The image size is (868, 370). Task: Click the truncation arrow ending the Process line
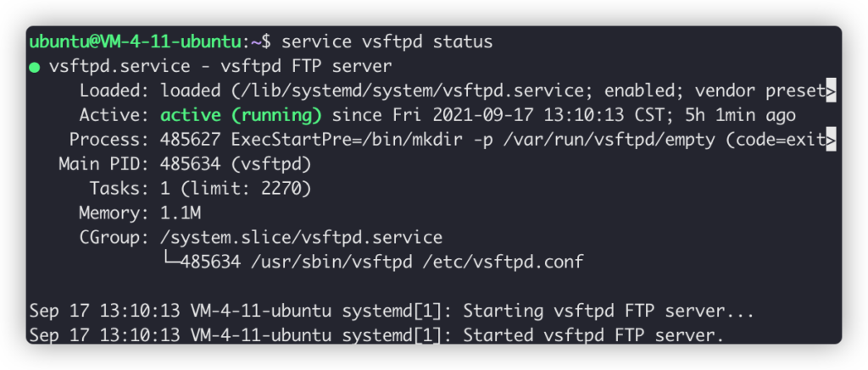pos(831,140)
